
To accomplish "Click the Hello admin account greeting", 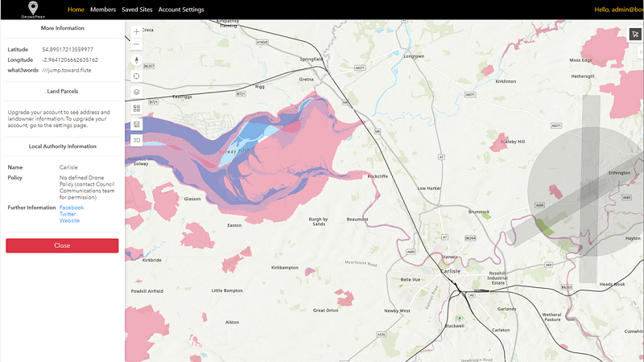I will [618, 10].
